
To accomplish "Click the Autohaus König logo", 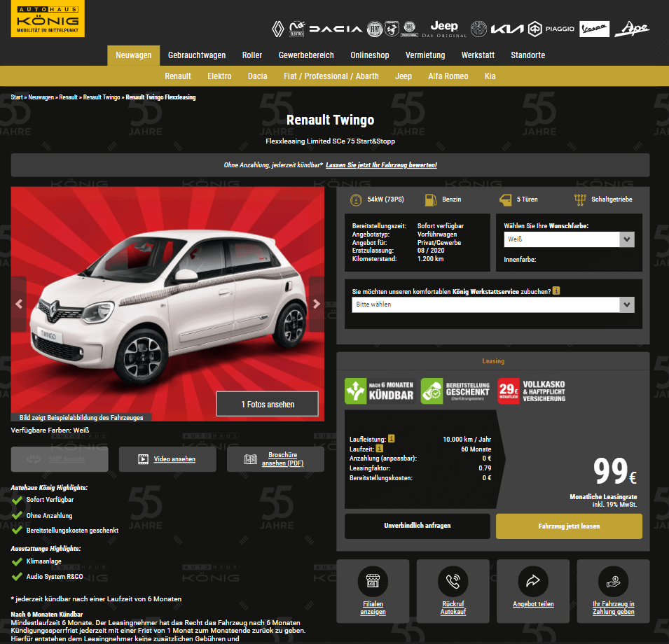I will click(x=48, y=18).
